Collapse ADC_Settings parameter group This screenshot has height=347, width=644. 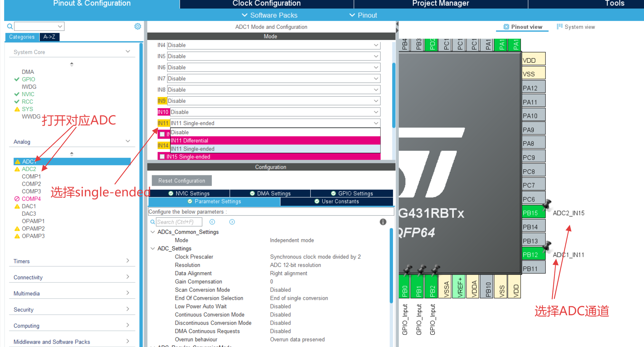click(153, 248)
